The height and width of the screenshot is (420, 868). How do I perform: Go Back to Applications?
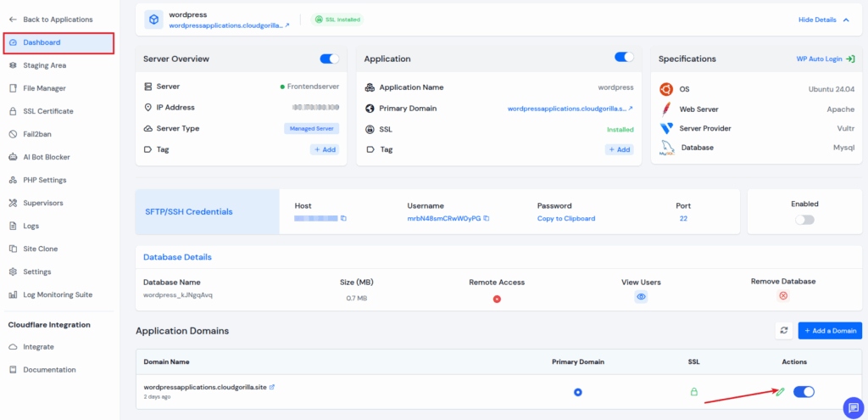(58, 20)
